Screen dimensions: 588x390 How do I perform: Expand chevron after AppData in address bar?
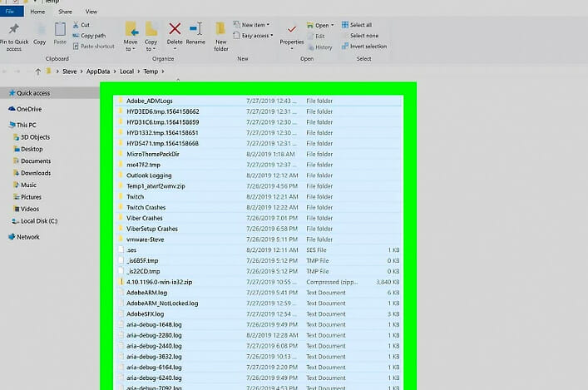115,72
